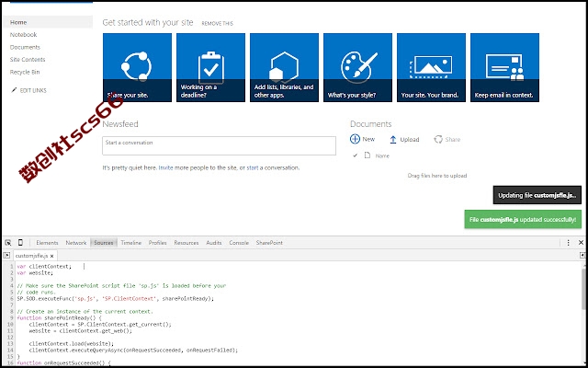588x368 pixels.
Task: Click the code line 'var website;'
Action: [35, 272]
